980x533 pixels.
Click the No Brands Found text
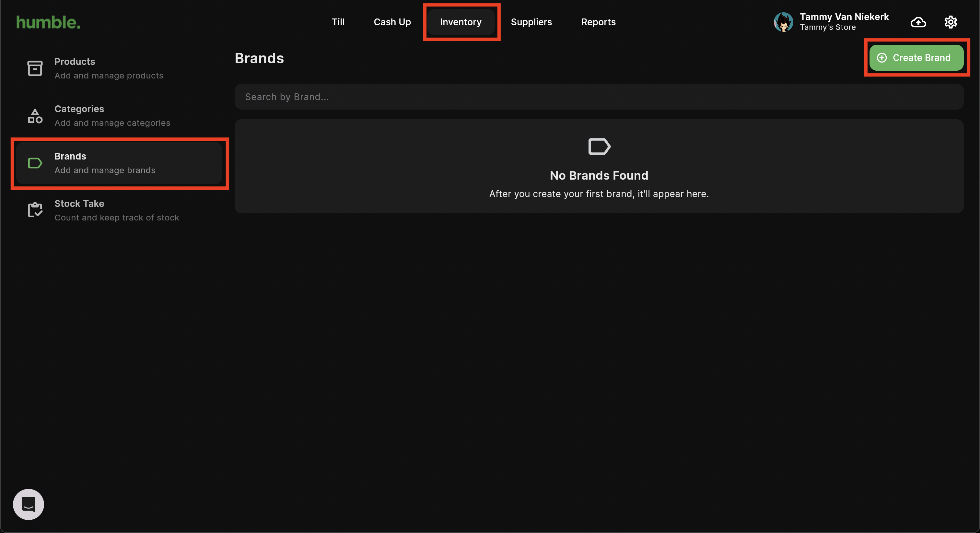point(599,175)
